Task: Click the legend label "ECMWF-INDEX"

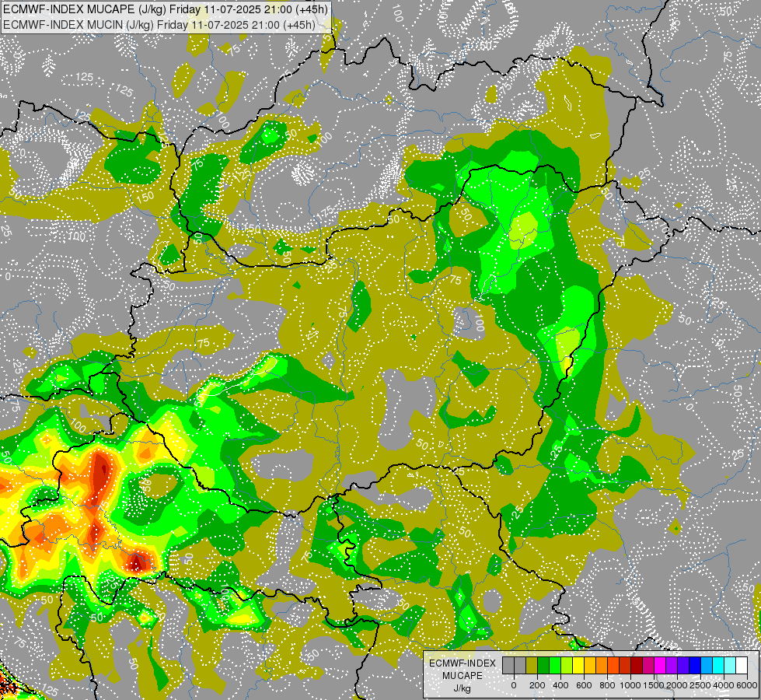Action: [463, 663]
